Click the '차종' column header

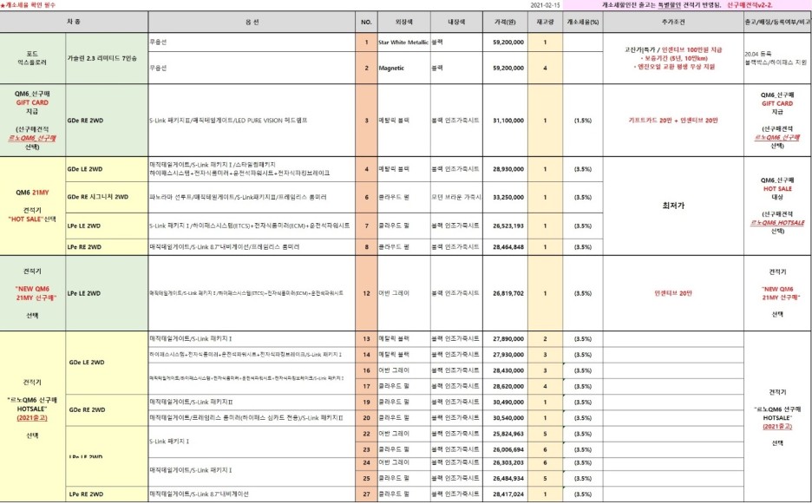click(x=74, y=23)
